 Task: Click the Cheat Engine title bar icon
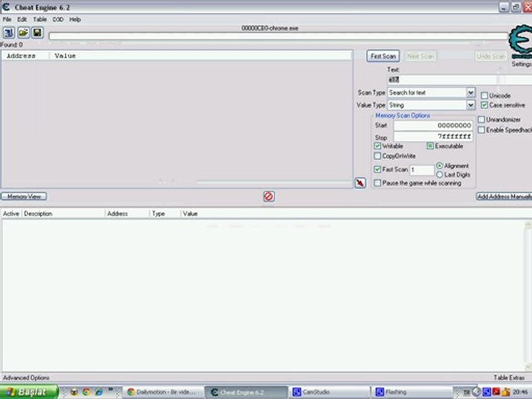(x=6, y=7)
